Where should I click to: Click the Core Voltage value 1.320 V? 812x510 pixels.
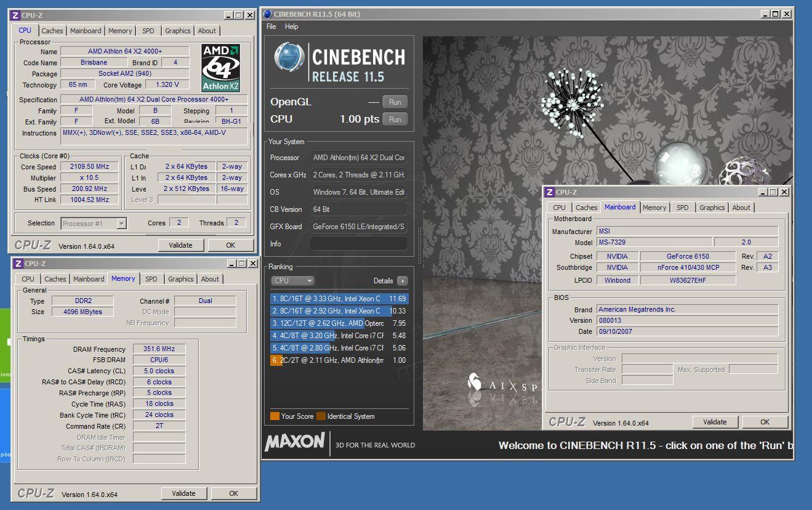coord(167,85)
